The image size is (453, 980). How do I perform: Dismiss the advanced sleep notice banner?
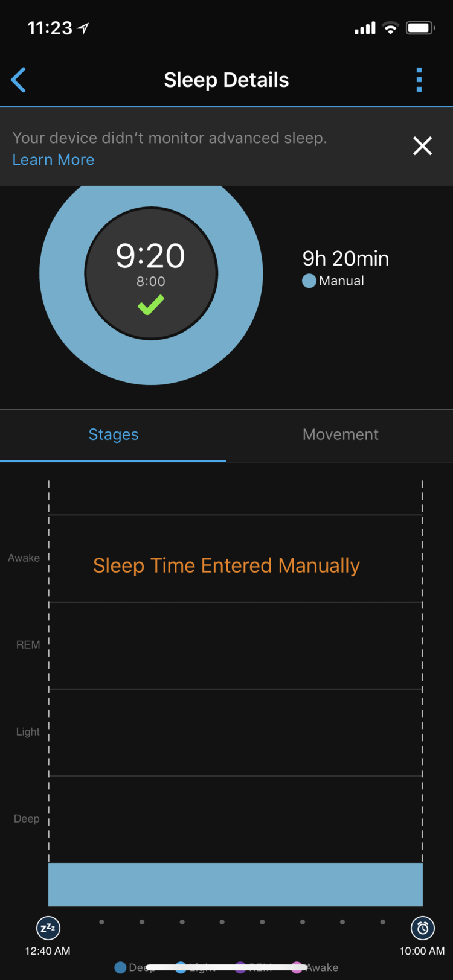pos(422,145)
